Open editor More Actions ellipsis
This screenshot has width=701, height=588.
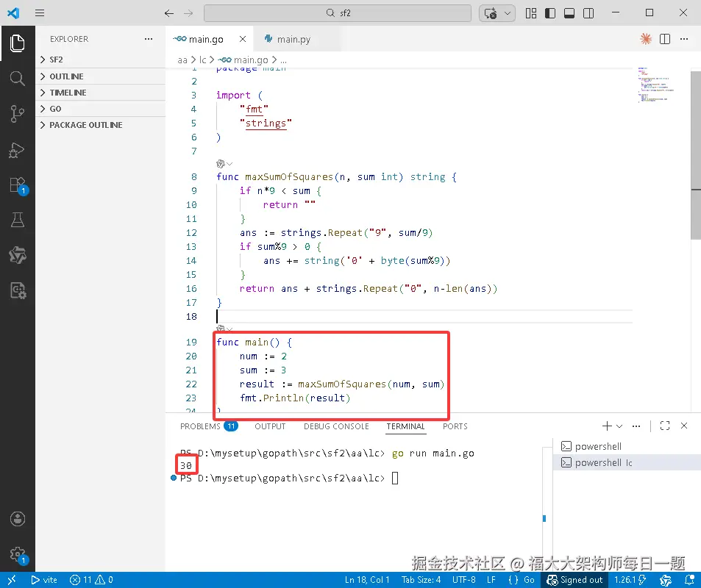click(x=684, y=39)
